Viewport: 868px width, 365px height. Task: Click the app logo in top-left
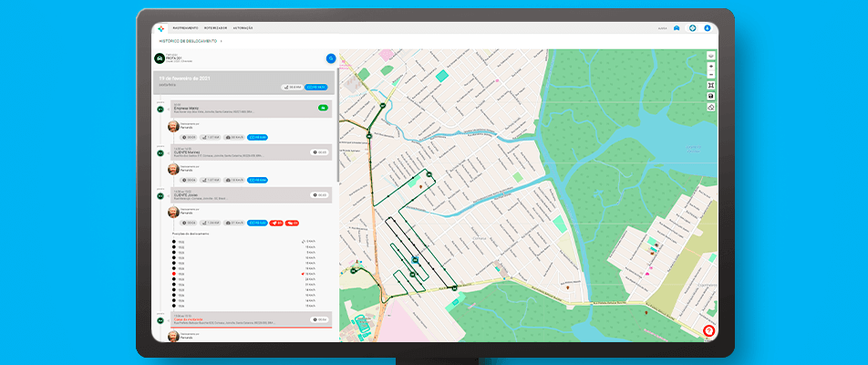click(160, 28)
